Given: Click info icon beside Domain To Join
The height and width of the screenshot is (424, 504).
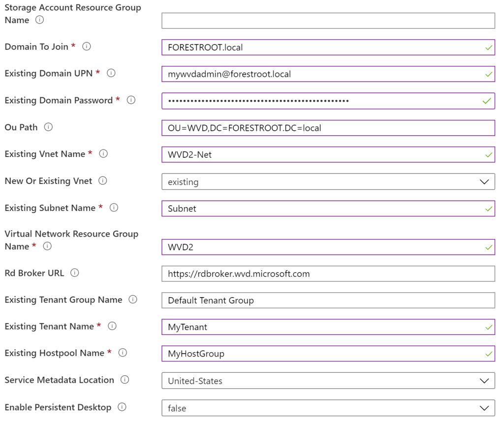Looking at the screenshot, I should (x=87, y=47).
